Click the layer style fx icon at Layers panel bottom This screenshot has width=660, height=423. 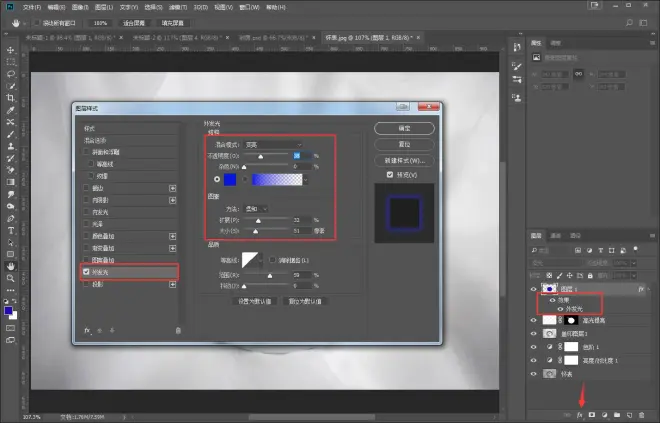click(580, 415)
